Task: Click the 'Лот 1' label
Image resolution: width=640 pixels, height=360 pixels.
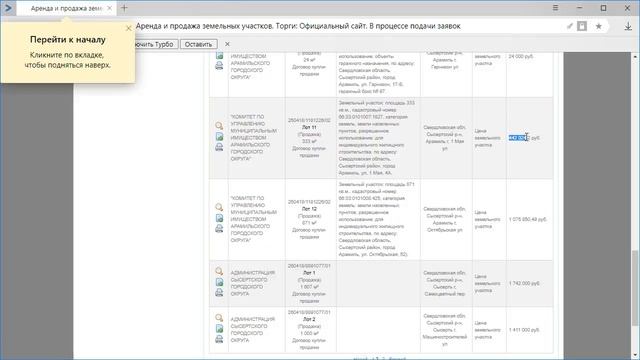Action: click(x=309, y=273)
